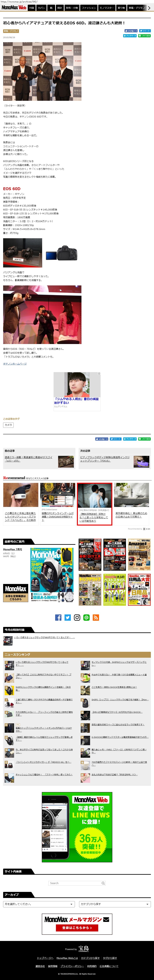
Task: Open the モノマスター navigation tab
Action: tap(107, 8)
